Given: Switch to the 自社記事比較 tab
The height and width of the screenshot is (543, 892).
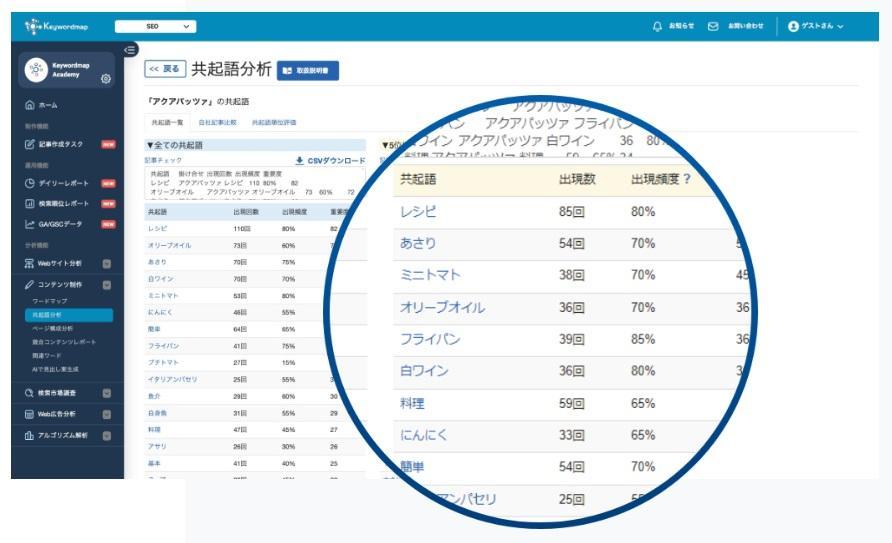Looking at the screenshot, I should pyautogui.click(x=217, y=122).
